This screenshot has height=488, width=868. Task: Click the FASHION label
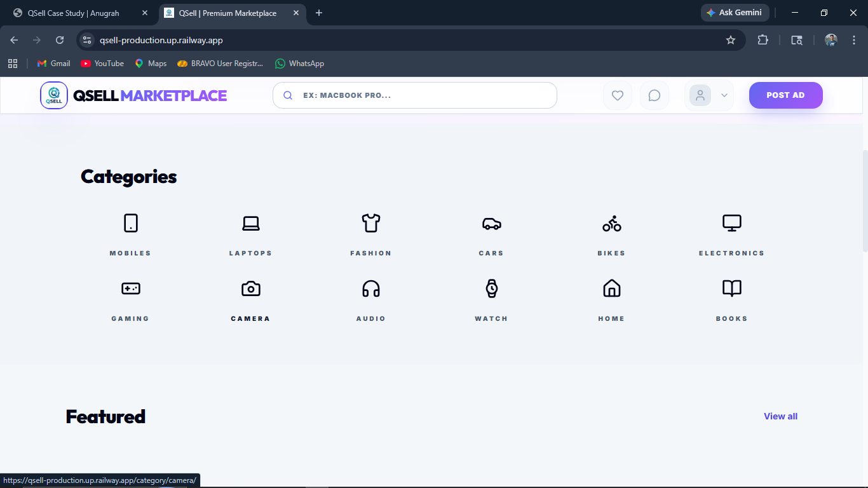[x=371, y=253]
